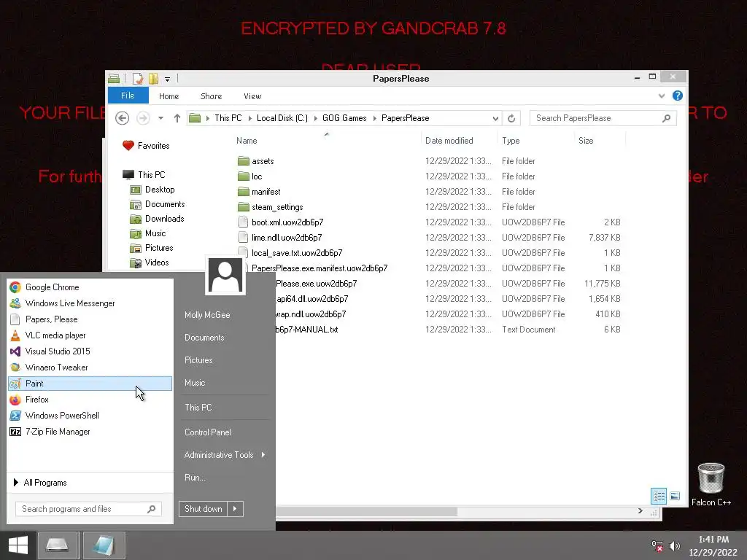Select Downloads in navigation pane
Viewport: 747px width, 560px height.
click(158, 219)
